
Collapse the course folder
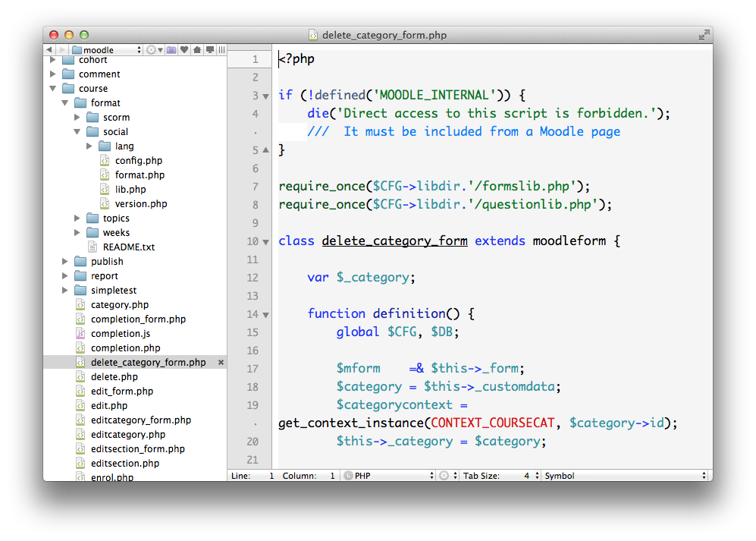pos(53,88)
